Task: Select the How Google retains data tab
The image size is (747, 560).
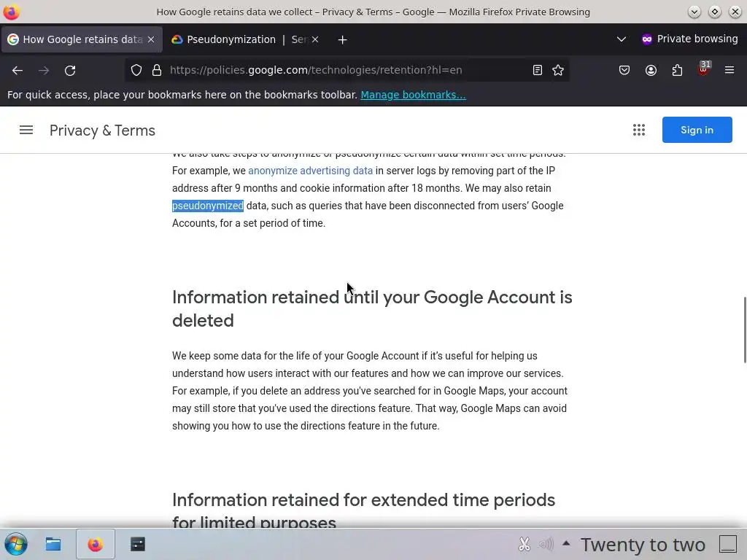Action: click(82, 39)
